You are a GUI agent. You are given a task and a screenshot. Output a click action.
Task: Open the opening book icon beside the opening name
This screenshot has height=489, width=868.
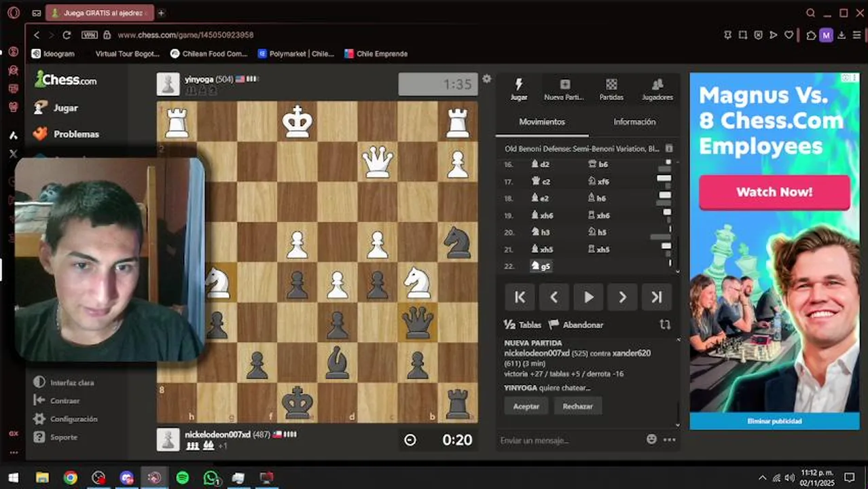pos(669,148)
